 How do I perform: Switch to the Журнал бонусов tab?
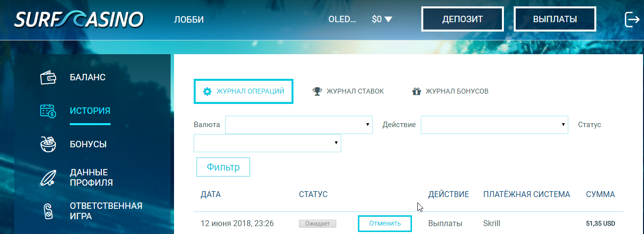(x=451, y=91)
